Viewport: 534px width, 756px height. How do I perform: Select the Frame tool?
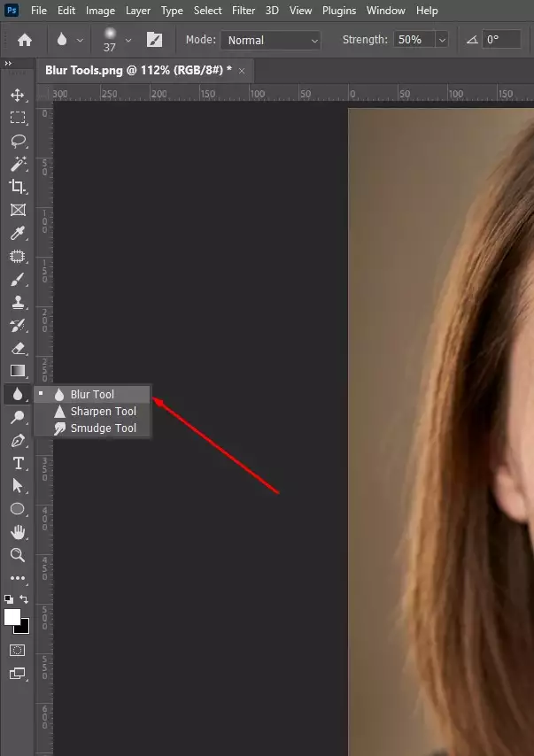[18, 210]
